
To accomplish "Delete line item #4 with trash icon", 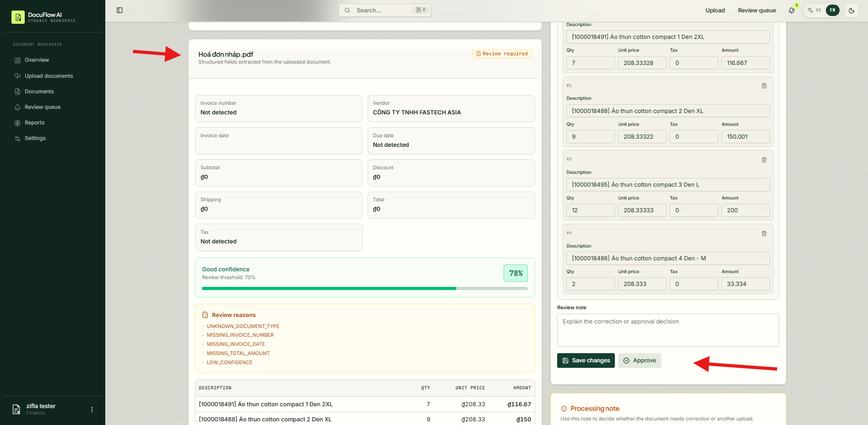I will coord(764,233).
